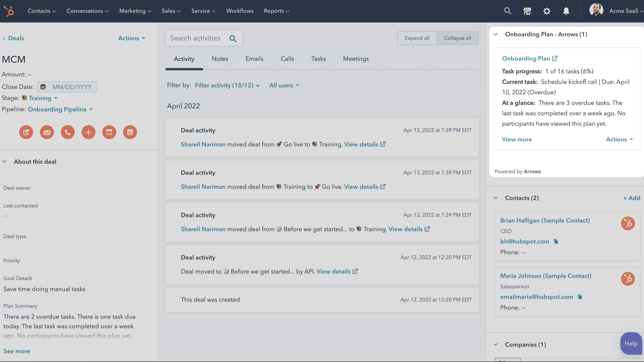This screenshot has height=362, width=644.
Task: Switch to the Notes tab
Action: (220, 59)
